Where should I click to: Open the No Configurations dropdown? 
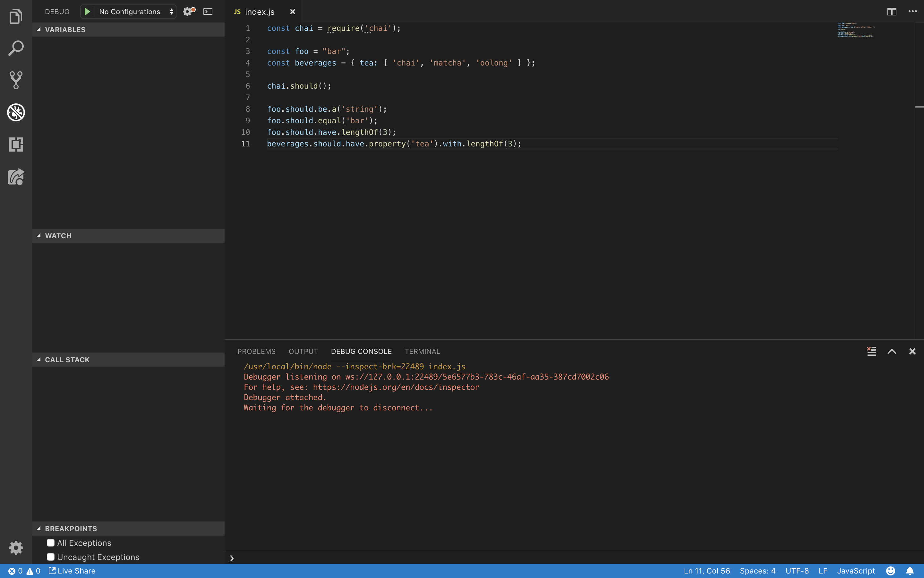(x=135, y=12)
